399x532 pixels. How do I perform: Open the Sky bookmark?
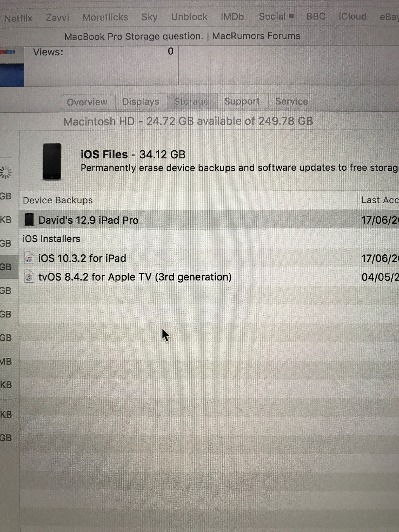(x=149, y=17)
